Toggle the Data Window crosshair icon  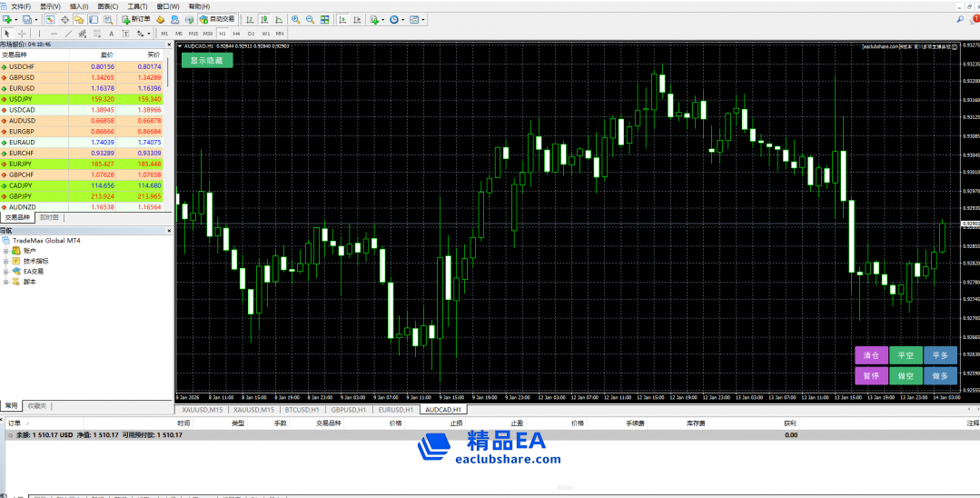[x=65, y=19]
